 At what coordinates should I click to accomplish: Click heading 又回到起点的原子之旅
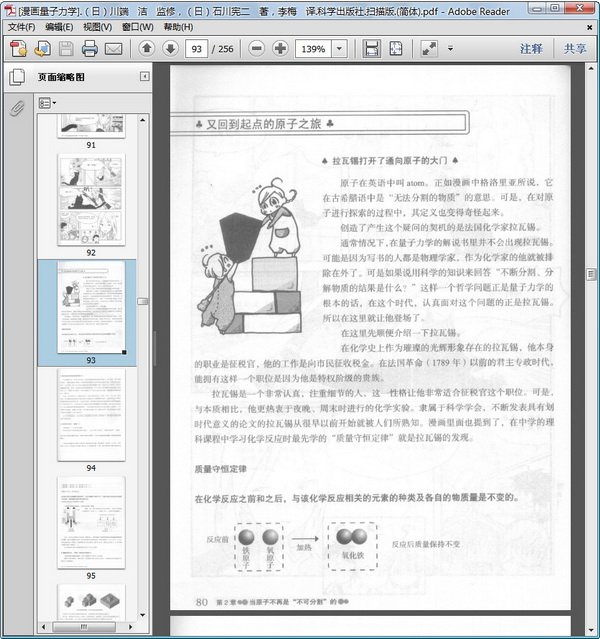(x=264, y=123)
